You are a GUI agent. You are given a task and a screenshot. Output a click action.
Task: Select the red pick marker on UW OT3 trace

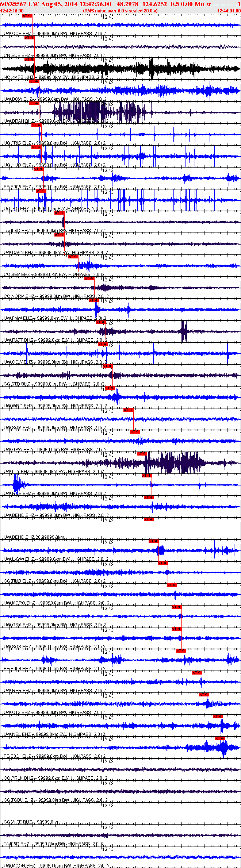click(204, 695)
